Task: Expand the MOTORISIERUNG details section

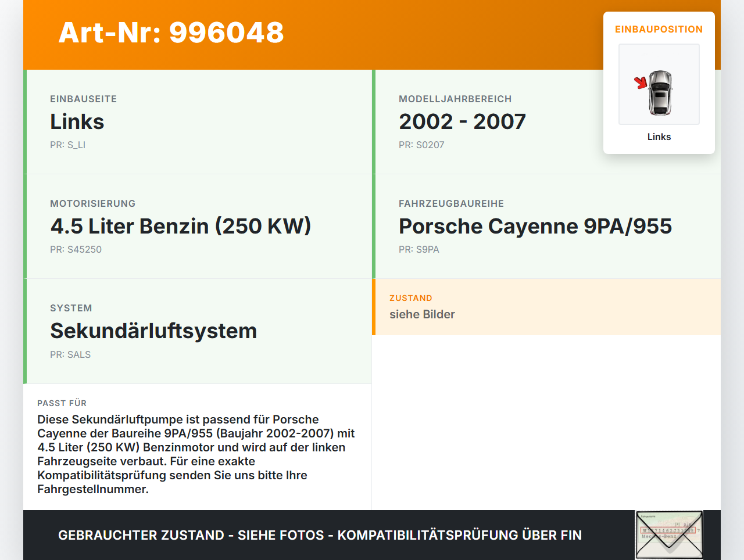Action: 181,226
